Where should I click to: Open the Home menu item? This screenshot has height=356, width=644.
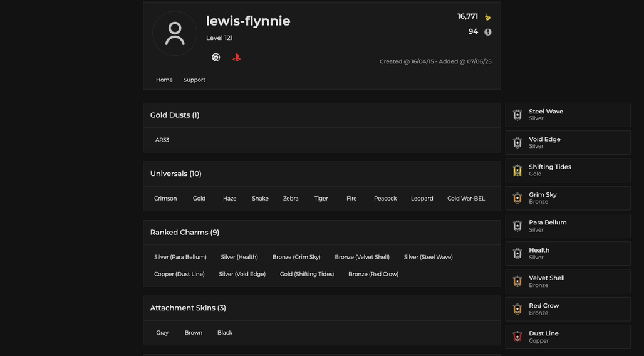pyautogui.click(x=164, y=80)
